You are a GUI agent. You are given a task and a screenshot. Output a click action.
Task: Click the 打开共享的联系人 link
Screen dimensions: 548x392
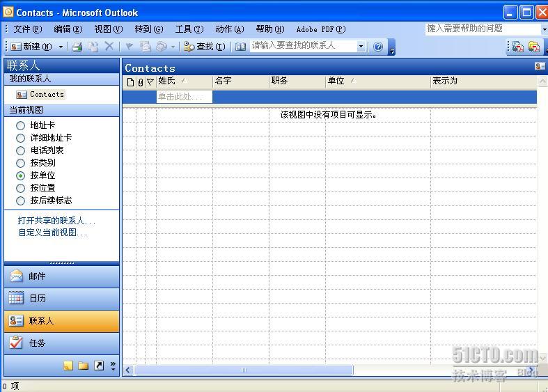tap(56, 221)
